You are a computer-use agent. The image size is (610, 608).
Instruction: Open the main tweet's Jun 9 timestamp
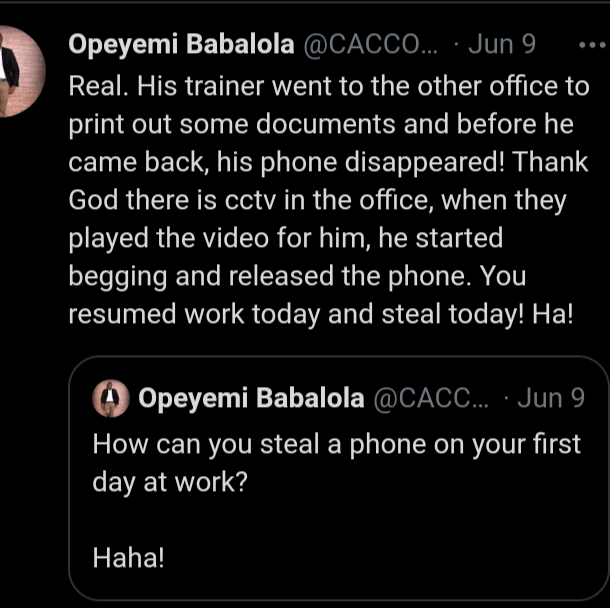pos(502,44)
